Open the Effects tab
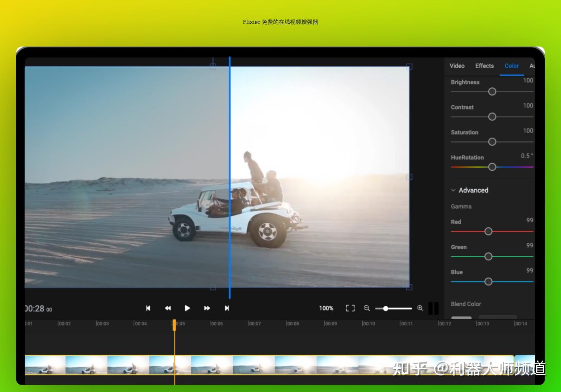 485,66
